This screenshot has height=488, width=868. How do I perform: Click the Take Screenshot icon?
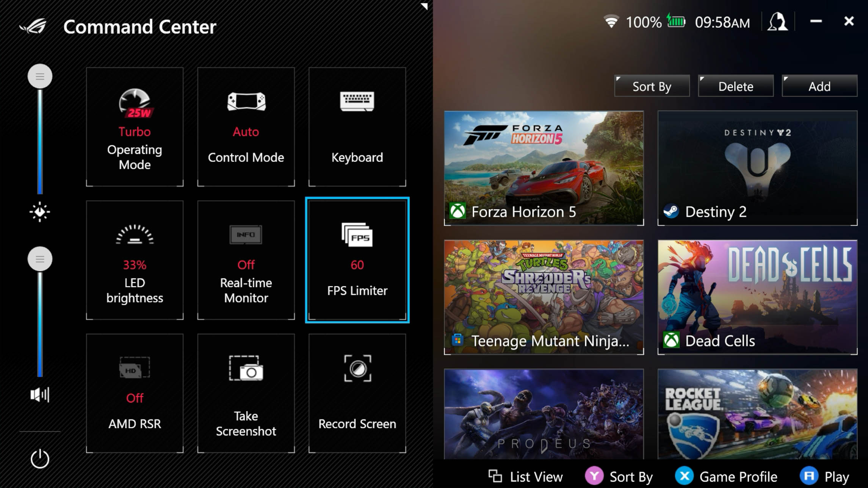[245, 370]
